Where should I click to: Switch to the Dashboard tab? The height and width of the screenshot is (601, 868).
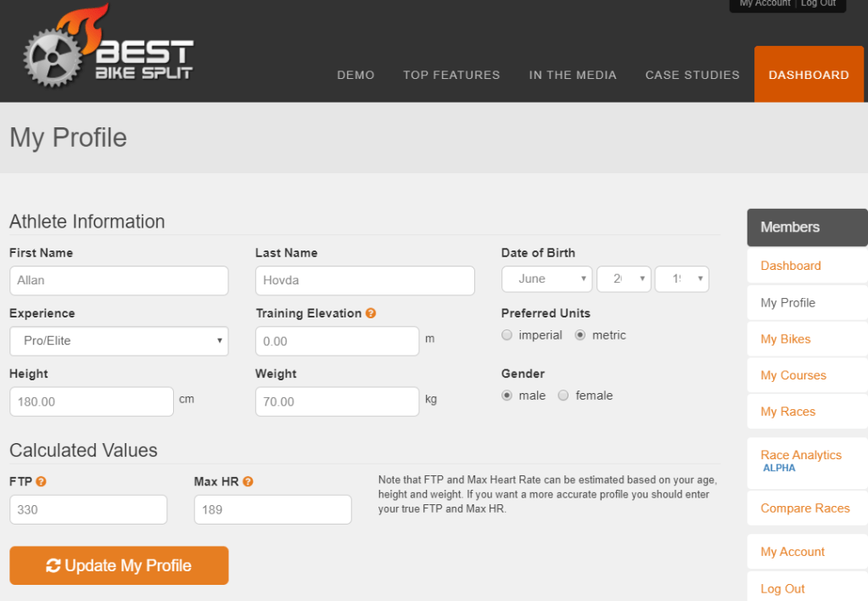pos(809,75)
